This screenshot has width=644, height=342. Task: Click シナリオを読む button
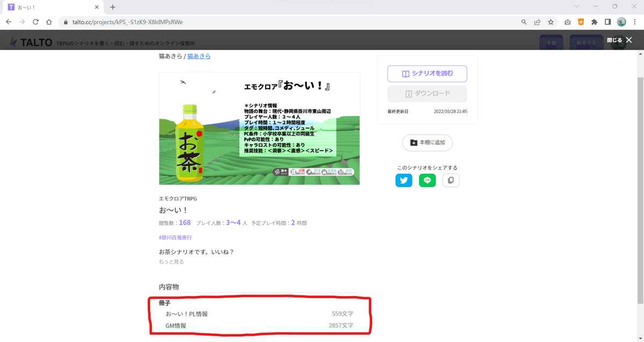point(427,74)
